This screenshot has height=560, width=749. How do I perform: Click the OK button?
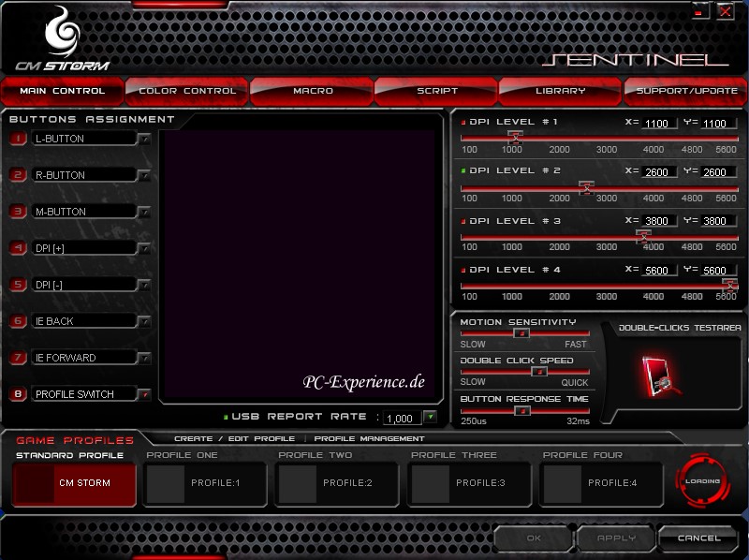click(533, 538)
